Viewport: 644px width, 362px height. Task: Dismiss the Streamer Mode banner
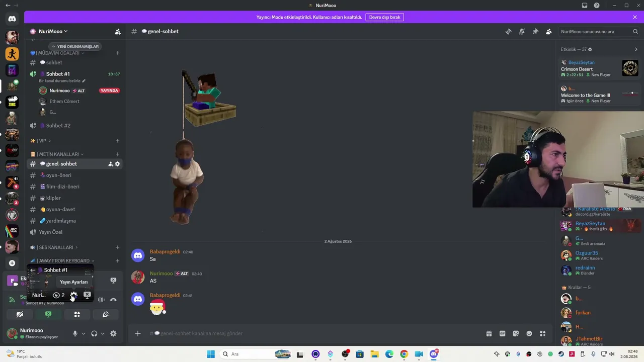point(635,17)
